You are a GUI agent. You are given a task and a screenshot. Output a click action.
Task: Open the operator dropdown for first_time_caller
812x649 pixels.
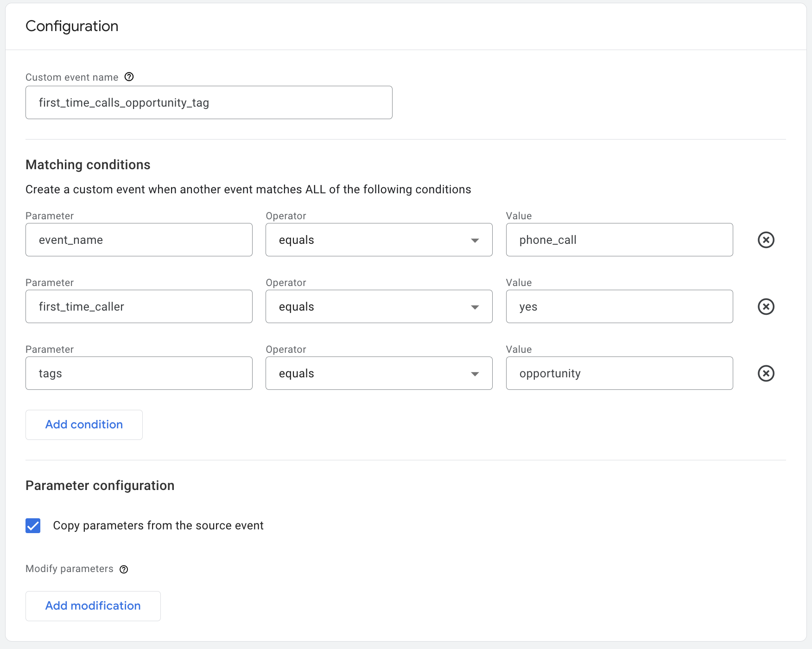point(475,306)
